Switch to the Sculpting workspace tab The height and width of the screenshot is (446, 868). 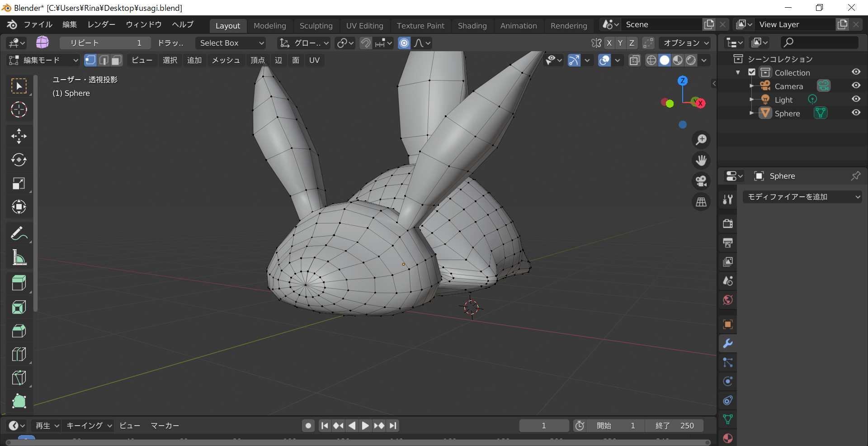pyautogui.click(x=316, y=26)
